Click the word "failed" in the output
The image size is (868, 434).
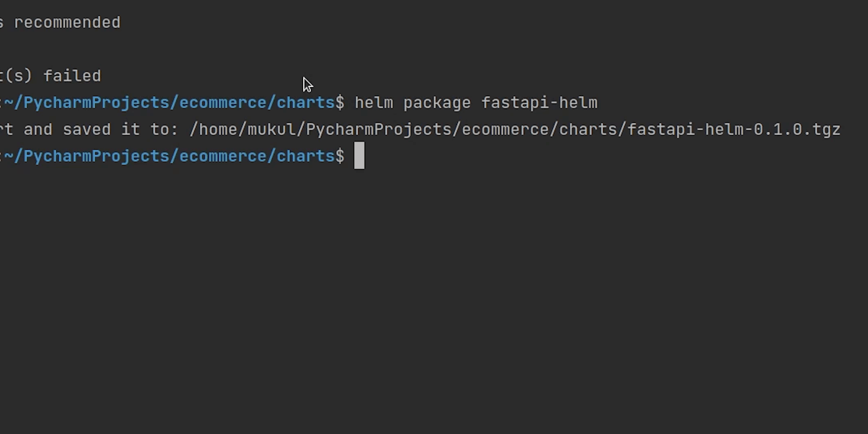point(72,76)
